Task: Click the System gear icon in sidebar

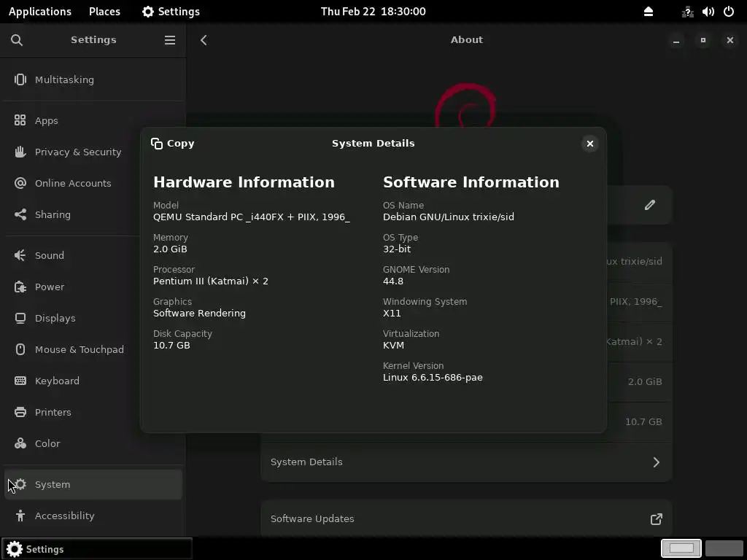Action: (x=20, y=485)
